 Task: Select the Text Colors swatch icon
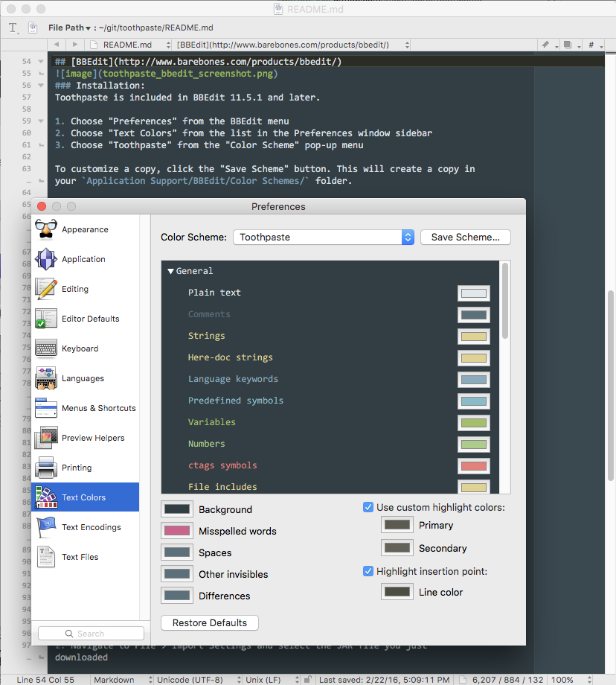pyautogui.click(x=46, y=497)
